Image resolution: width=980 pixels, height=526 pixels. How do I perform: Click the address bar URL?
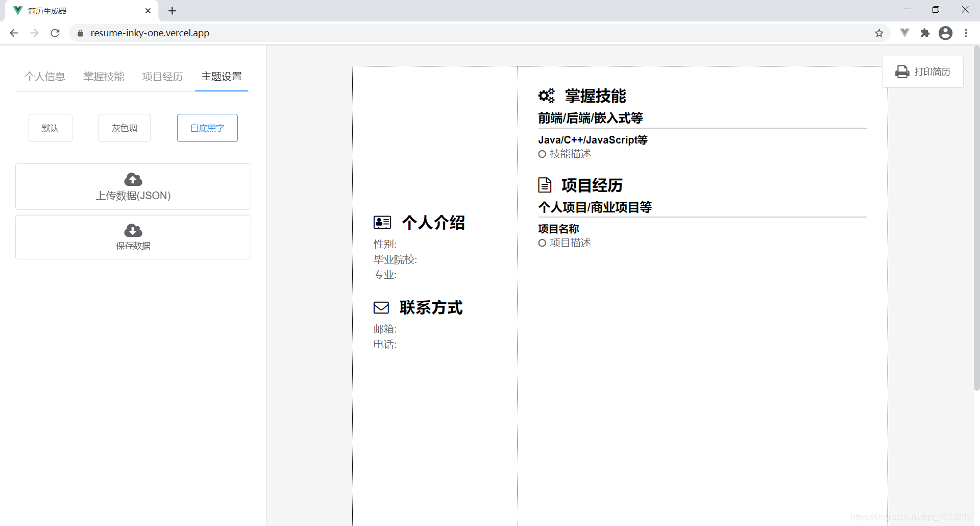point(150,33)
